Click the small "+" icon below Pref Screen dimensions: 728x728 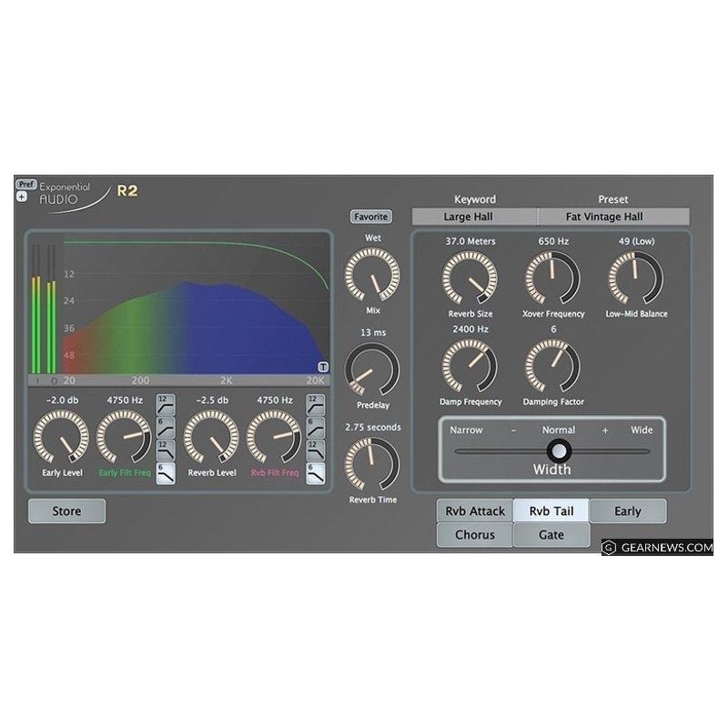click(20, 195)
